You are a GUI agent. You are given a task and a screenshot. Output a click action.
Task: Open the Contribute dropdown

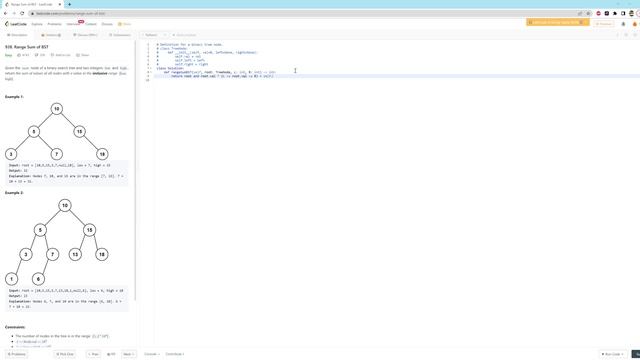tap(175, 354)
